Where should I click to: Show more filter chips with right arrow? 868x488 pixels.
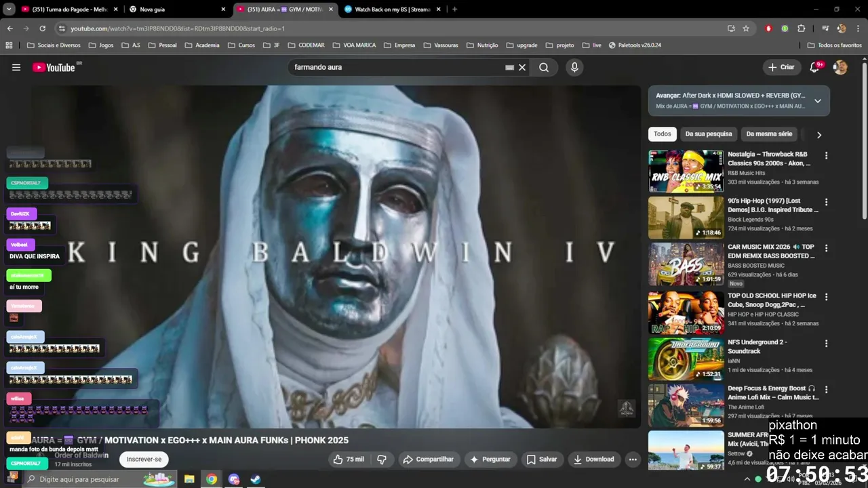818,135
